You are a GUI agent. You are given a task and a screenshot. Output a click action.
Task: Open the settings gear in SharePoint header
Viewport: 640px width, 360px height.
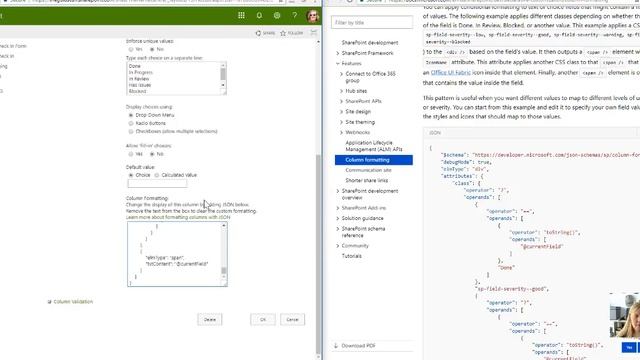click(x=277, y=16)
